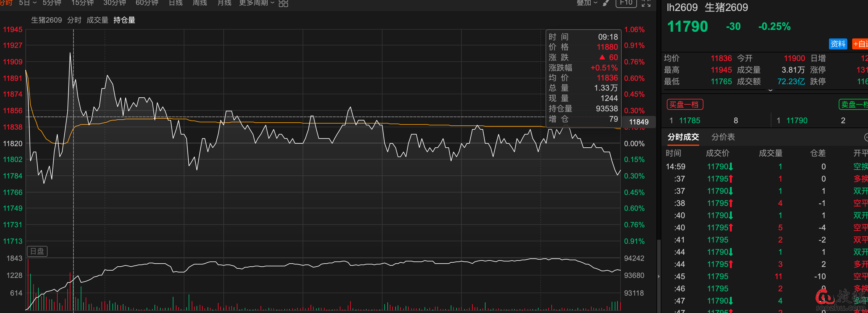Open the 叠加 overlay dropdown
Image resolution: width=868 pixels, height=313 pixels.
(587, 3)
